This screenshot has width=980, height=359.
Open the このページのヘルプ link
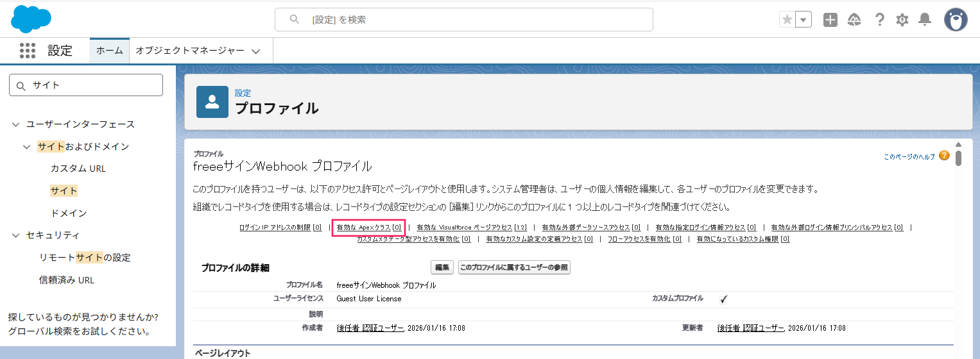pyautogui.click(x=909, y=156)
